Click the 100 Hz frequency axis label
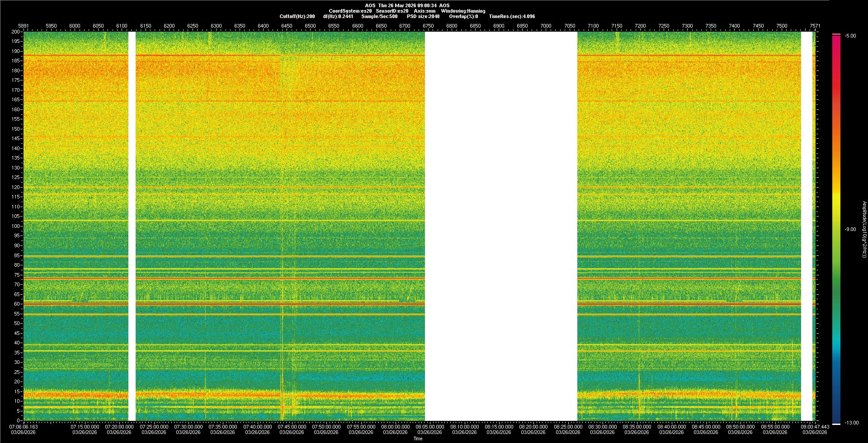The height and width of the screenshot is (443, 868). coord(16,226)
